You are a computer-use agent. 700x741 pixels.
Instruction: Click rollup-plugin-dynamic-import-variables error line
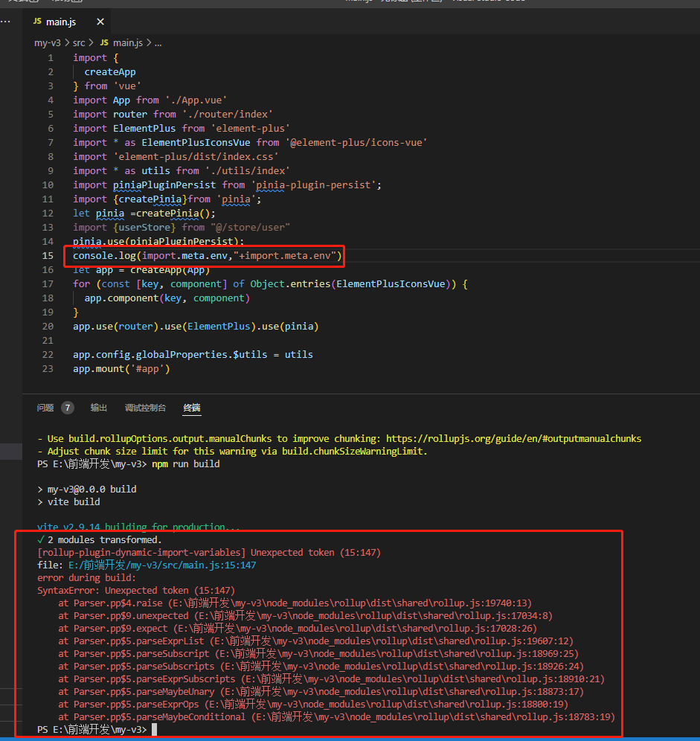click(x=209, y=553)
